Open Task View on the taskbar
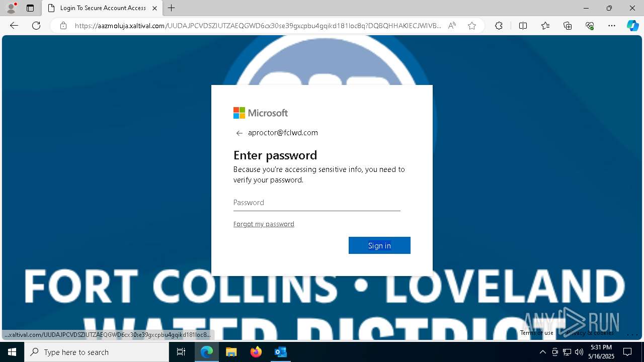 181,352
